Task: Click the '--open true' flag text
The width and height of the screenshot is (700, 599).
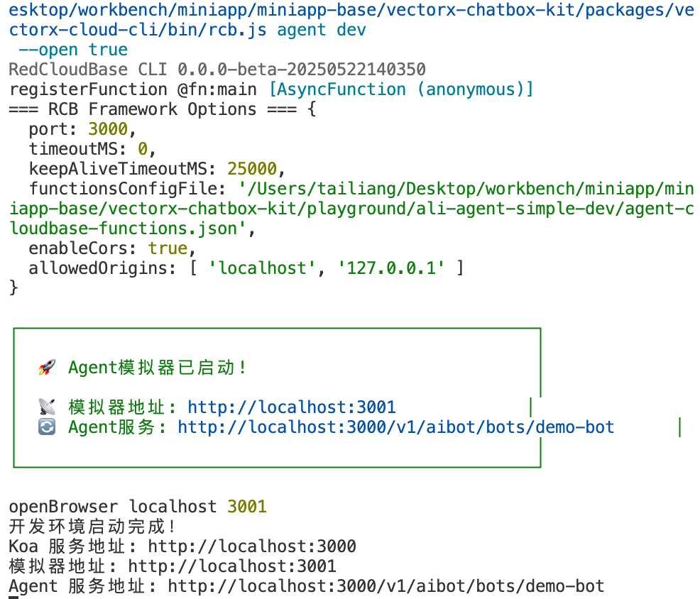Action: point(73,50)
